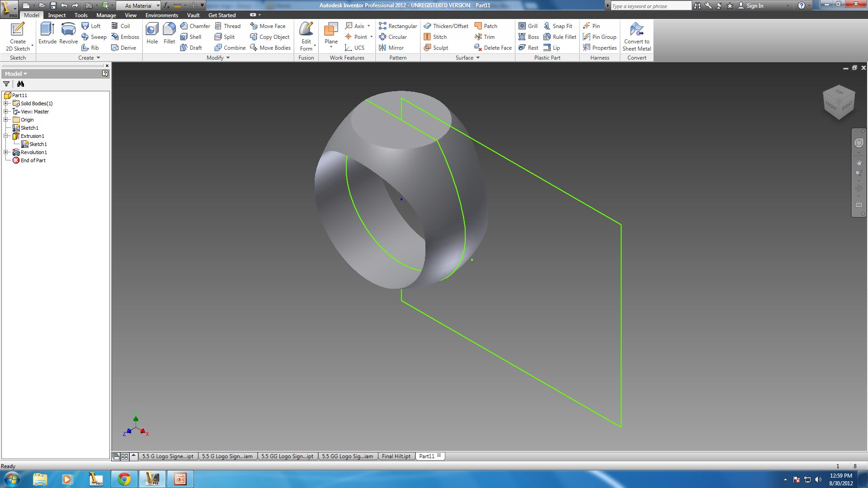Choose the Loft tool

pos(91,26)
